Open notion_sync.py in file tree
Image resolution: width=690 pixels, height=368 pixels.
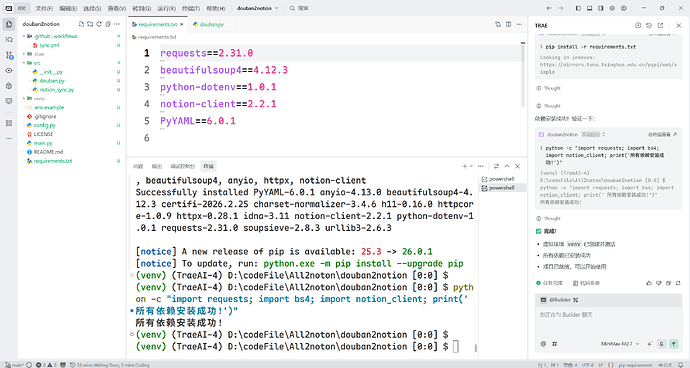pyautogui.click(x=57, y=90)
